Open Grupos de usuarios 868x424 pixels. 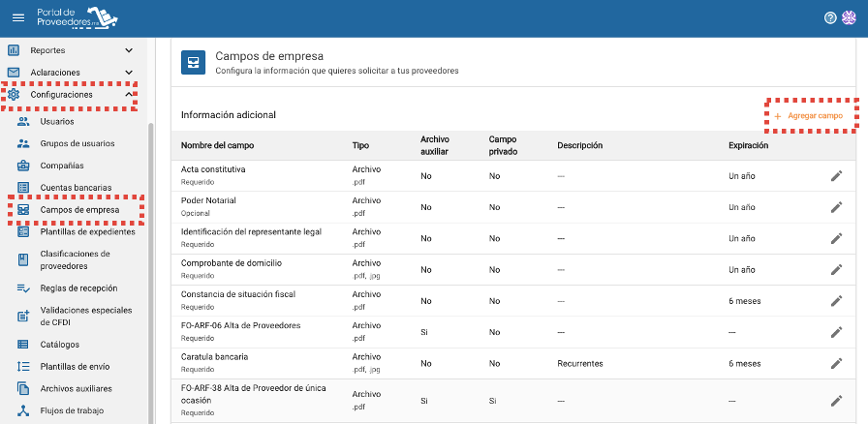click(x=77, y=143)
